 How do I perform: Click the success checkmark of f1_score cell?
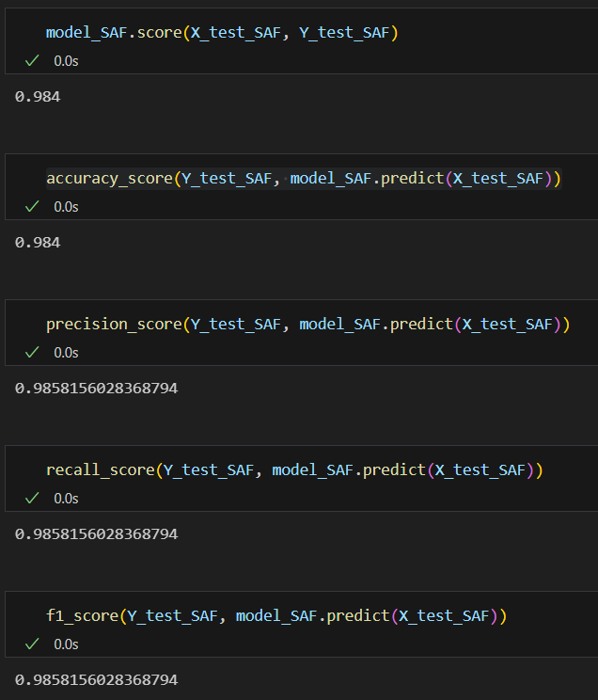[x=32, y=644]
